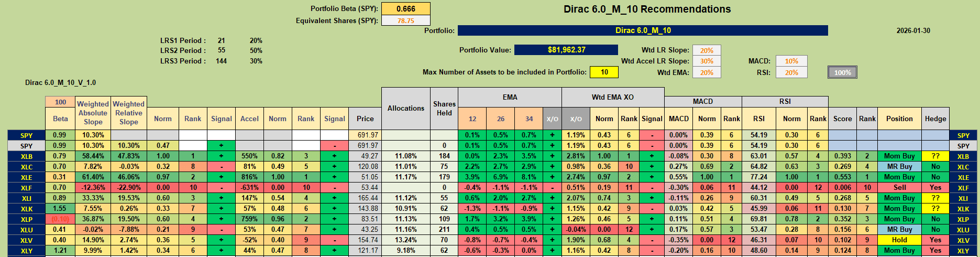This screenshot has height=257, width=980.
Task: Select the XLF score 0.006
Action: point(843,187)
